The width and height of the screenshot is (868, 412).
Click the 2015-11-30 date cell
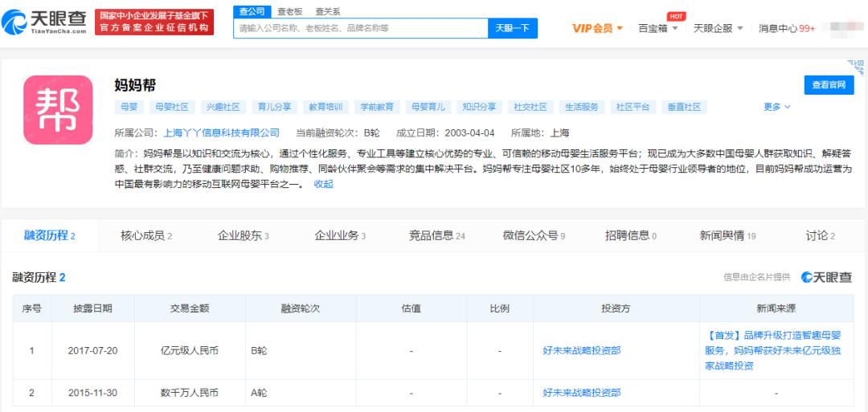93,393
